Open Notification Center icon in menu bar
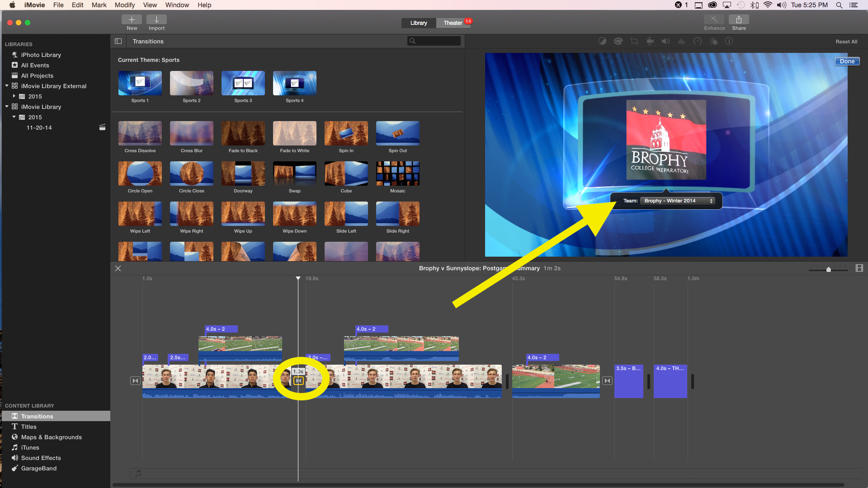This screenshot has height=488, width=868. tap(854, 5)
